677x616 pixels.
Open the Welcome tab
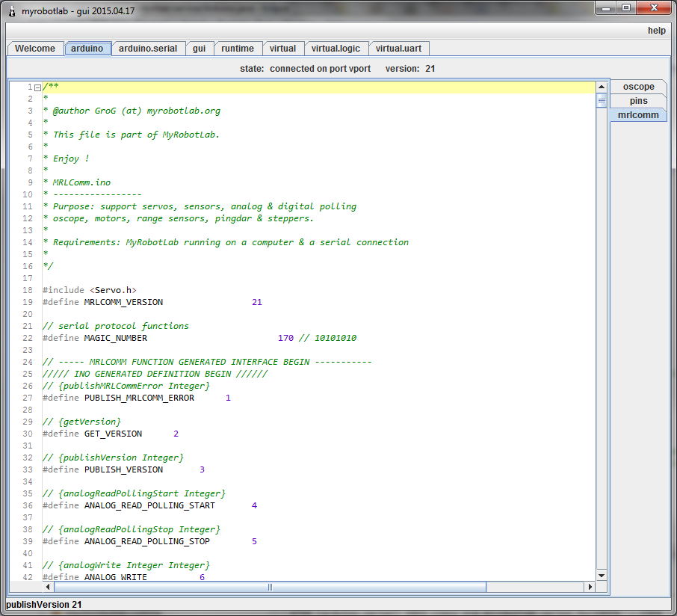pyautogui.click(x=35, y=49)
